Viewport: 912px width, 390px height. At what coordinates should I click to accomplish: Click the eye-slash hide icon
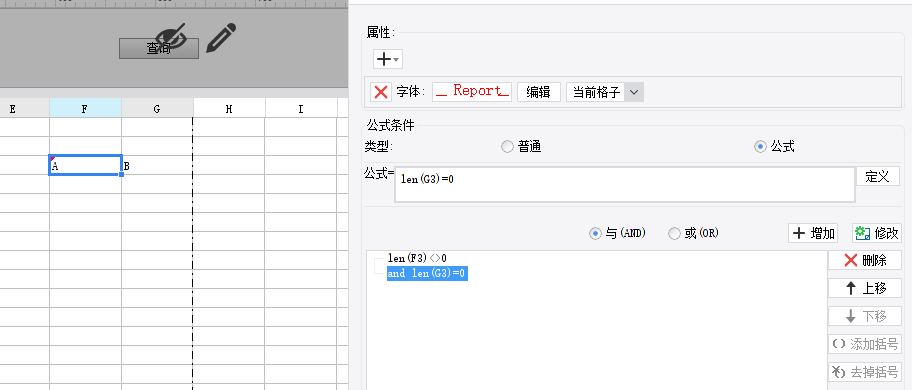coord(172,38)
